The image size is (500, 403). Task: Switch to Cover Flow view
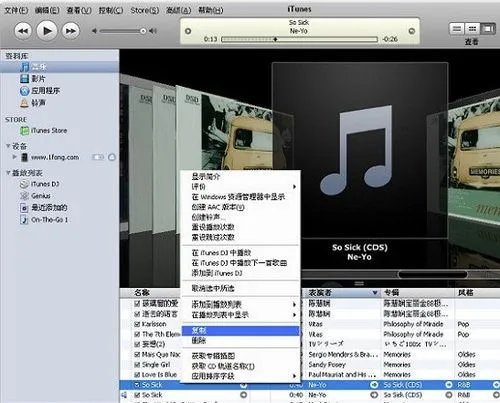pos(488,29)
